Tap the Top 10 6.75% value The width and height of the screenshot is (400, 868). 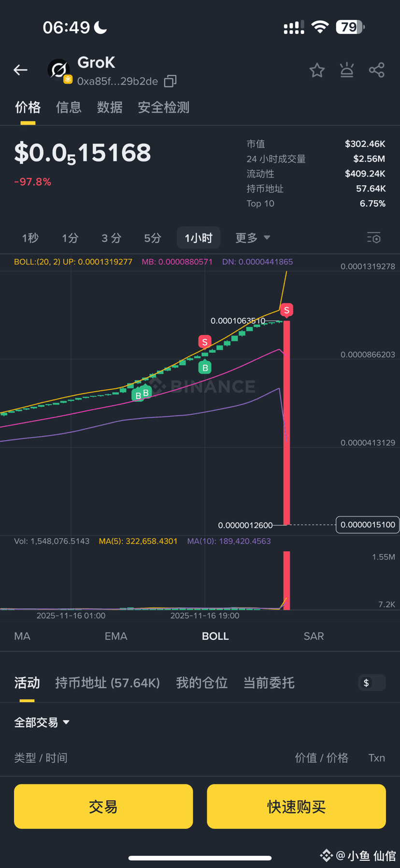(x=372, y=204)
